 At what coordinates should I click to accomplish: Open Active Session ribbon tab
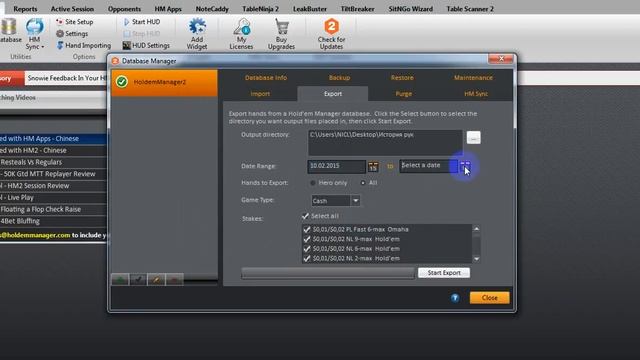pos(72,9)
